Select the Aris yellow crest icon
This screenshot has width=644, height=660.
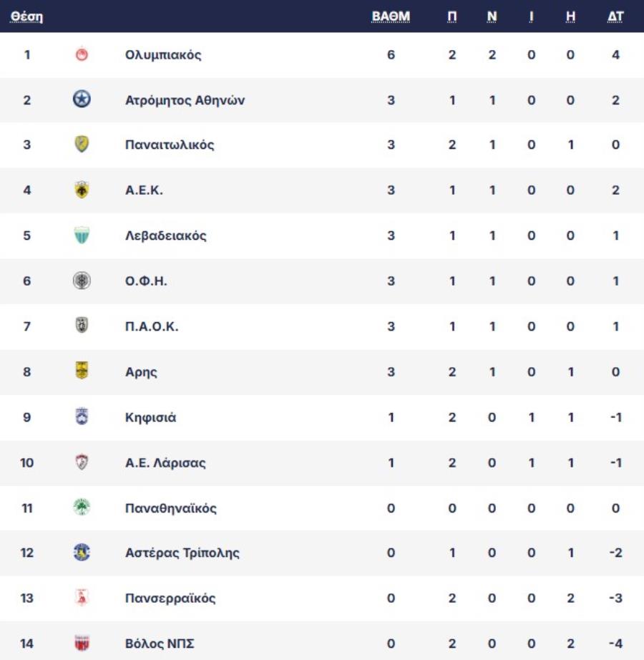click(82, 371)
